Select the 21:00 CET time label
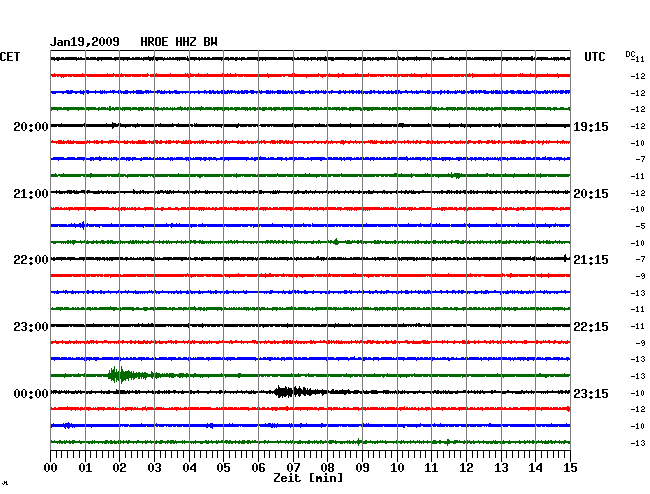 [31, 194]
